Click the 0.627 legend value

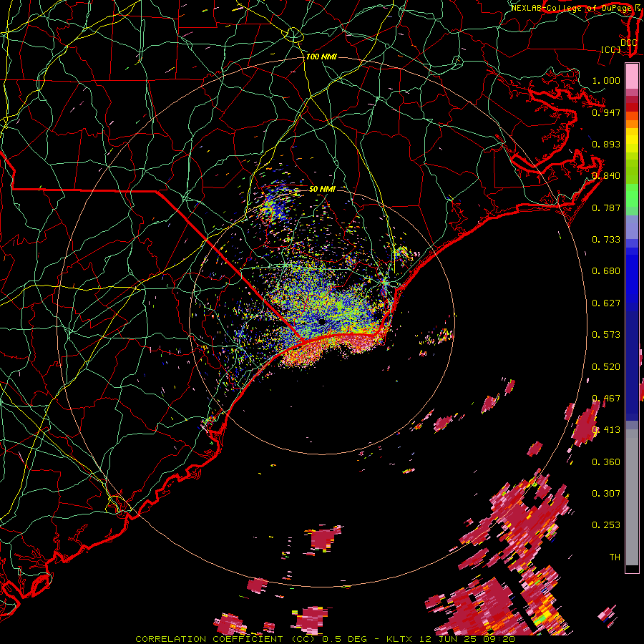[606, 303]
